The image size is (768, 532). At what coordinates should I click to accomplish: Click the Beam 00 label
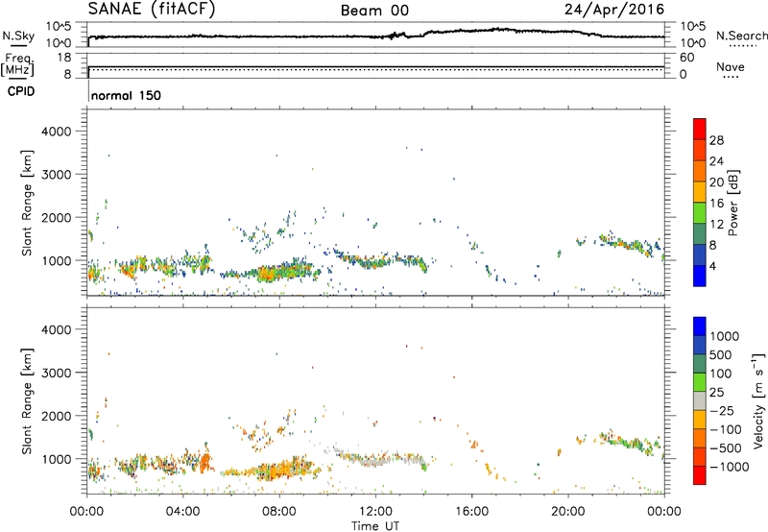[x=374, y=11]
